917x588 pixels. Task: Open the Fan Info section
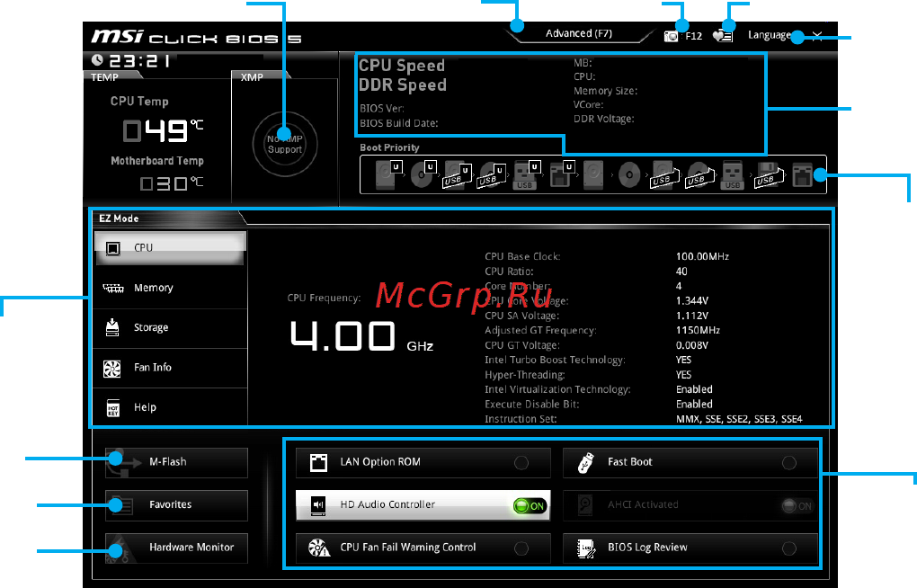pos(170,368)
